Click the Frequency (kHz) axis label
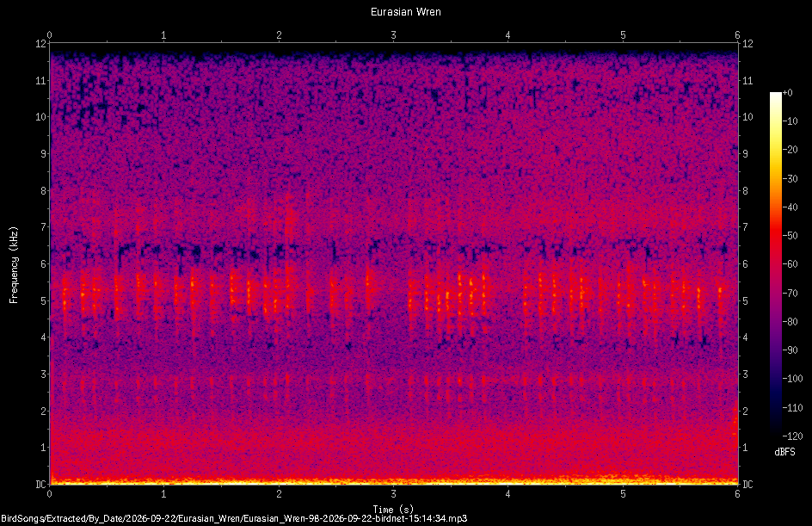This screenshot has height=526, width=812. coord(14,265)
